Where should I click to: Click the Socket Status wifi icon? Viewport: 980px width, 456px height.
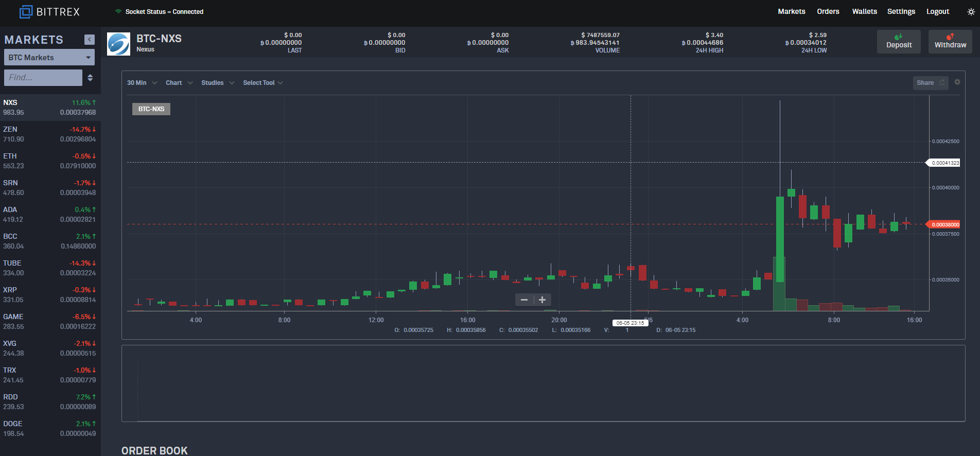tap(118, 11)
